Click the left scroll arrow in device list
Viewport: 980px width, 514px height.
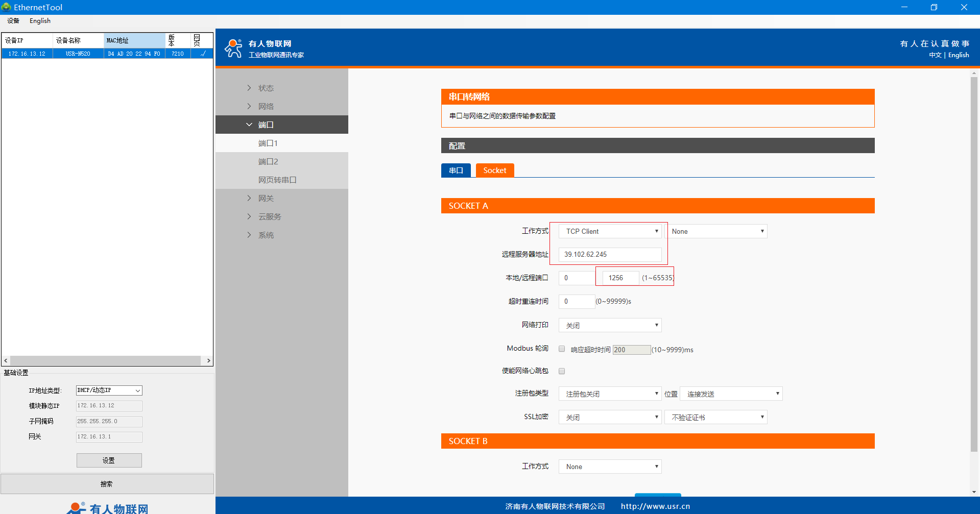pyautogui.click(x=6, y=360)
